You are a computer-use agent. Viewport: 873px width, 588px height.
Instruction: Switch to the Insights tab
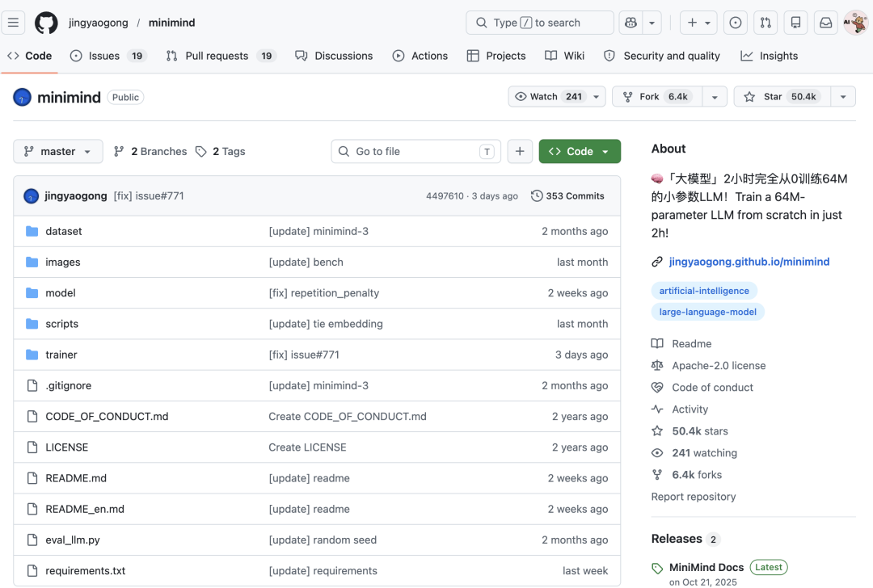[x=770, y=56]
